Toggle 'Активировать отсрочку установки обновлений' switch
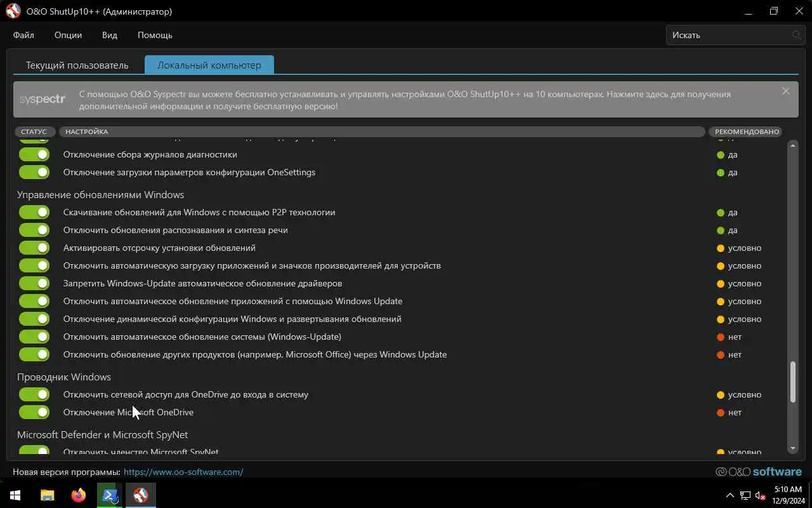The height and width of the screenshot is (508, 812). [34, 248]
